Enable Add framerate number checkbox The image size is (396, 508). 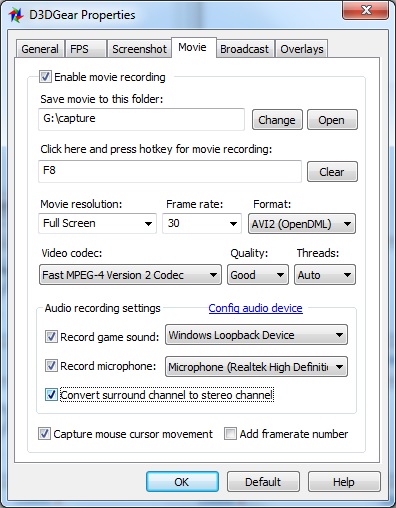pyautogui.click(x=230, y=434)
